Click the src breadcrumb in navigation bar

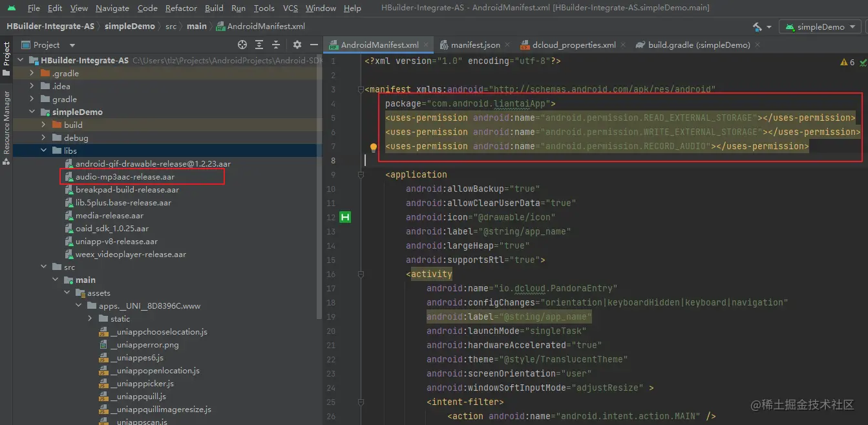(x=171, y=26)
